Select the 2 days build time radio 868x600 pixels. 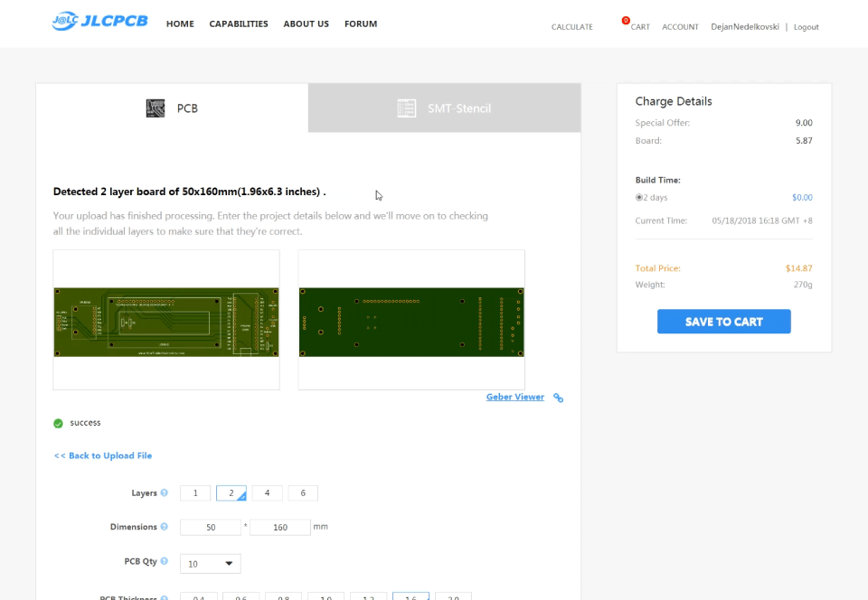tap(639, 197)
